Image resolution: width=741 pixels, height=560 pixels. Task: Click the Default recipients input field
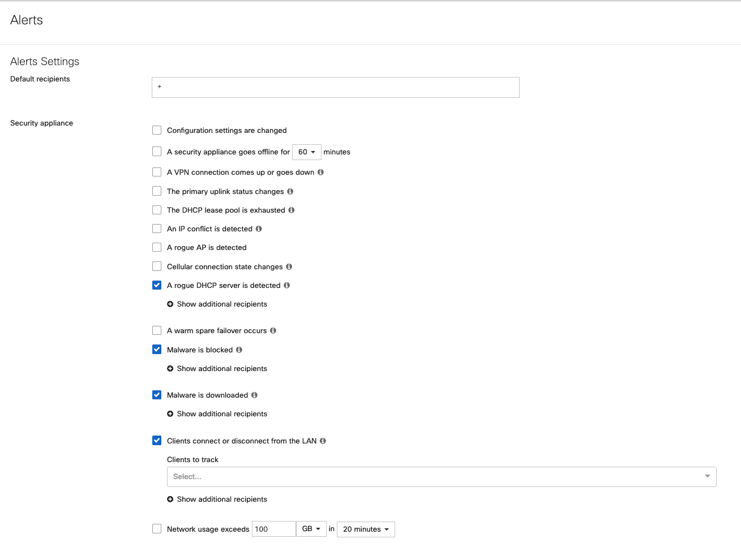tap(335, 87)
